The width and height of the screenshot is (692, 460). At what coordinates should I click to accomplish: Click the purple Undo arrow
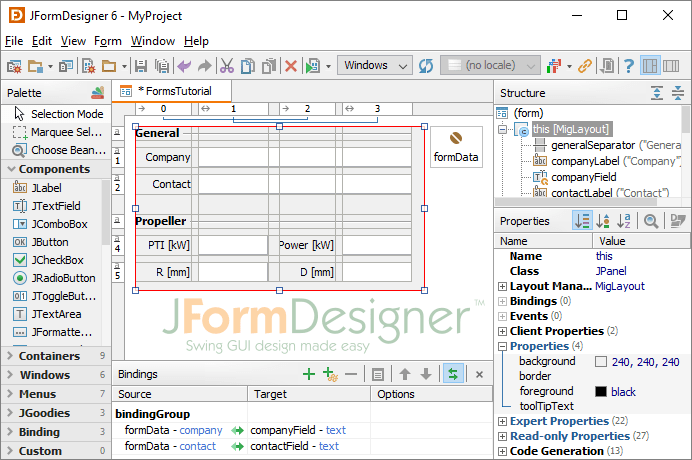(184, 66)
